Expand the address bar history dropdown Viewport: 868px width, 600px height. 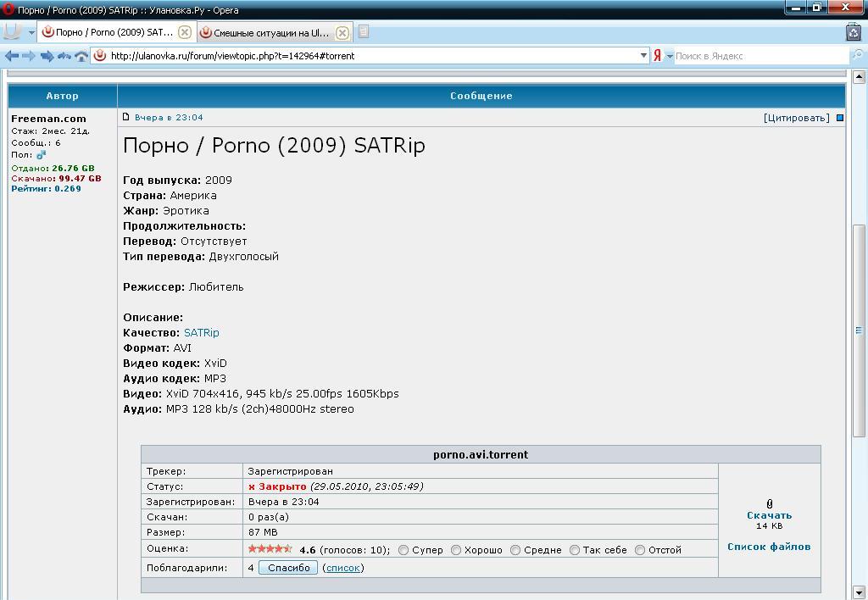[x=643, y=56]
